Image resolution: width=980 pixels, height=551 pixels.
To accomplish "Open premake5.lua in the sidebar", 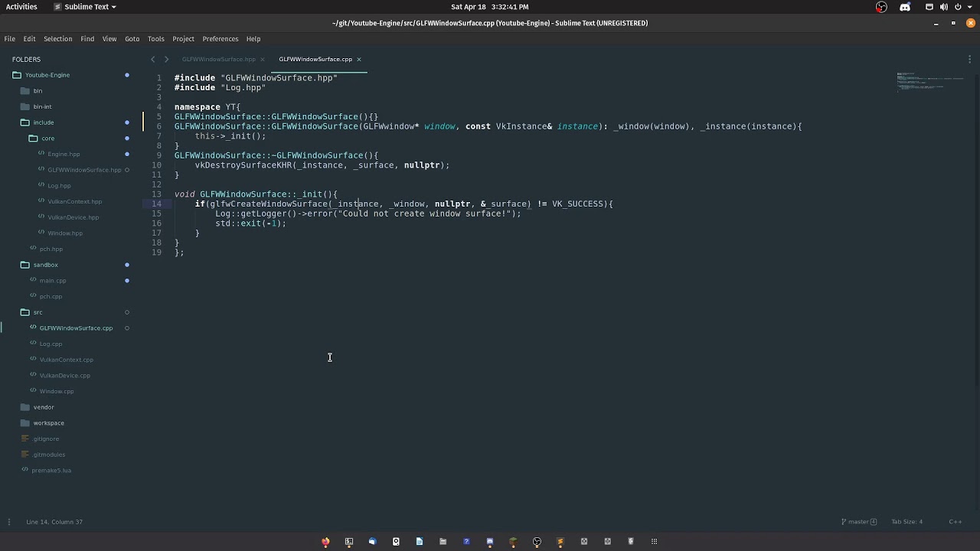I will (51, 471).
